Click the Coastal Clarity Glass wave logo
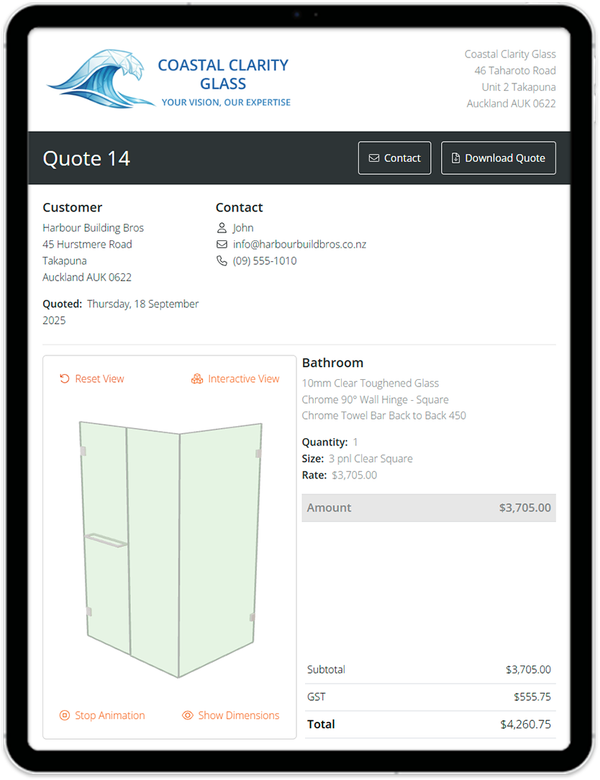This screenshot has width=600, height=780. coord(100,79)
